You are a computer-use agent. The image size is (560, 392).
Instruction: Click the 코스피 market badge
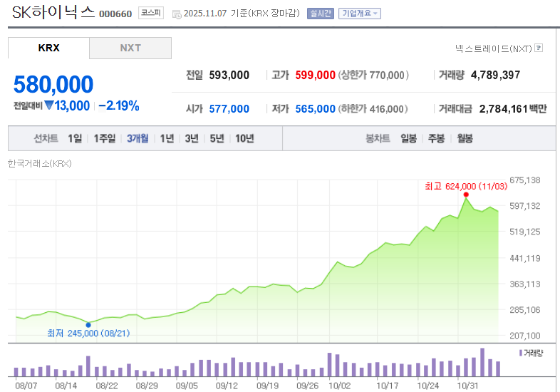[x=151, y=13]
